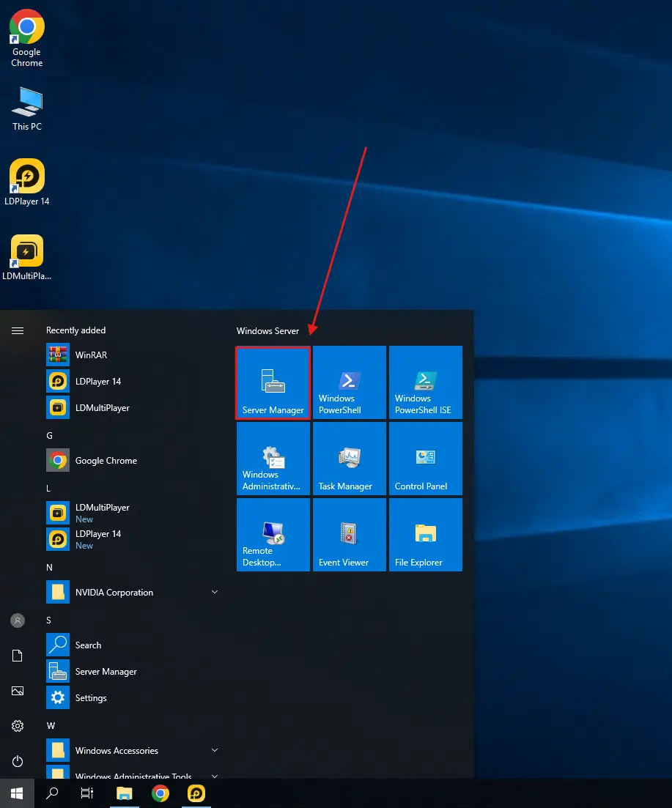Select the letter W section header
The width and height of the screenshot is (672, 808).
[51, 726]
